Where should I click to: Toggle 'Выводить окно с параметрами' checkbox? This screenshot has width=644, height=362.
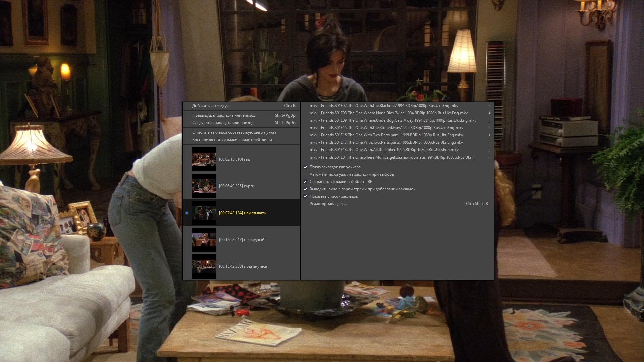(x=305, y=189)
